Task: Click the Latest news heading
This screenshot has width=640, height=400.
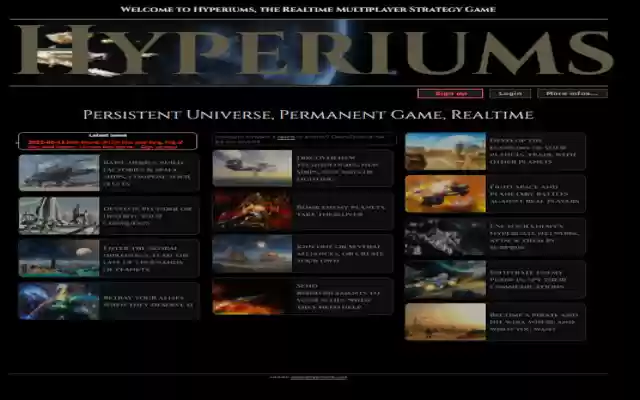Action: point(108,136)
